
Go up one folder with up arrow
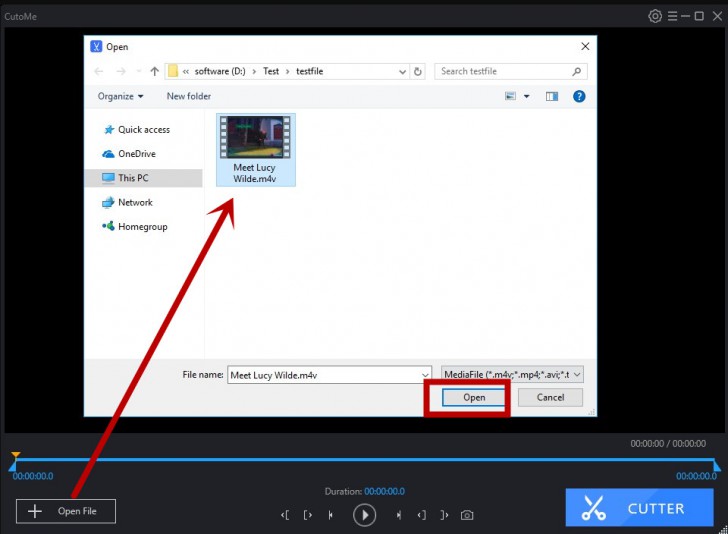tap(154, 71)
